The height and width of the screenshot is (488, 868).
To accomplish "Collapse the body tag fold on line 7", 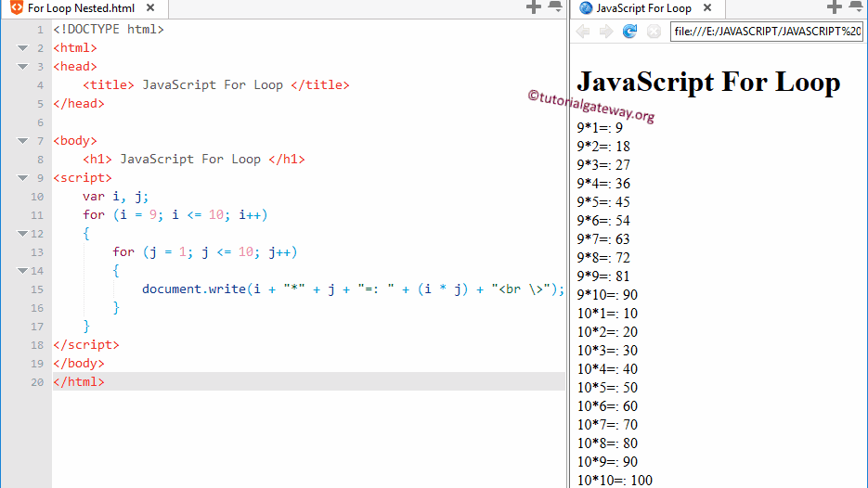I will (x=22, y=140).
